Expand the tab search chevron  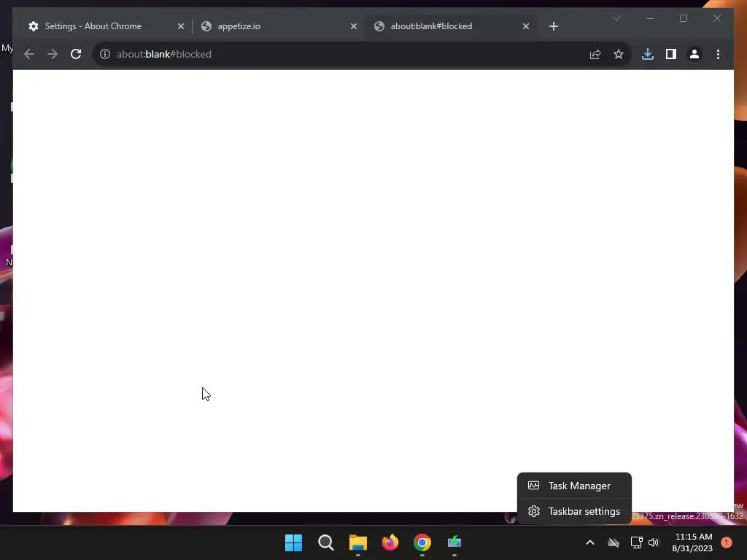(x=616, y=18)
